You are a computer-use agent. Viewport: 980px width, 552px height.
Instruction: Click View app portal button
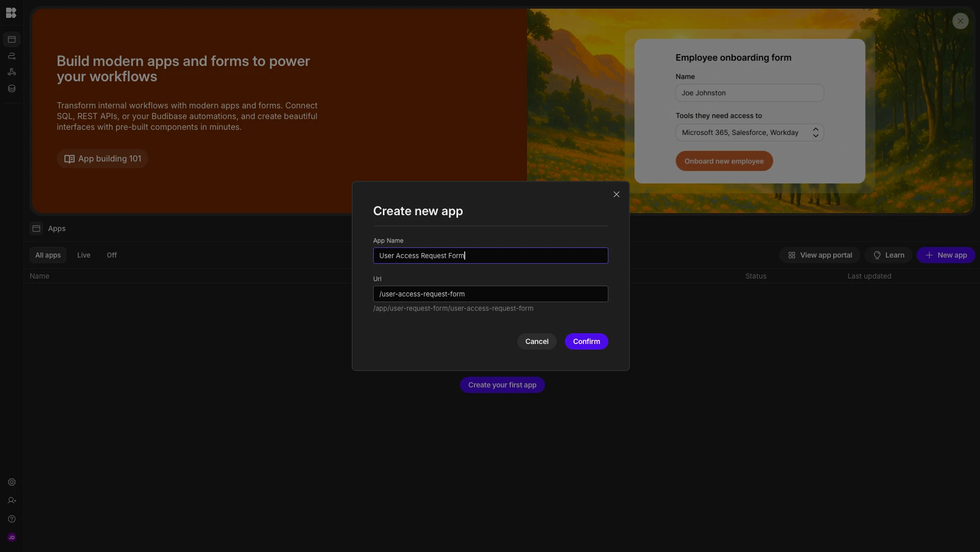pyautogui.click(x=819, y=255)
